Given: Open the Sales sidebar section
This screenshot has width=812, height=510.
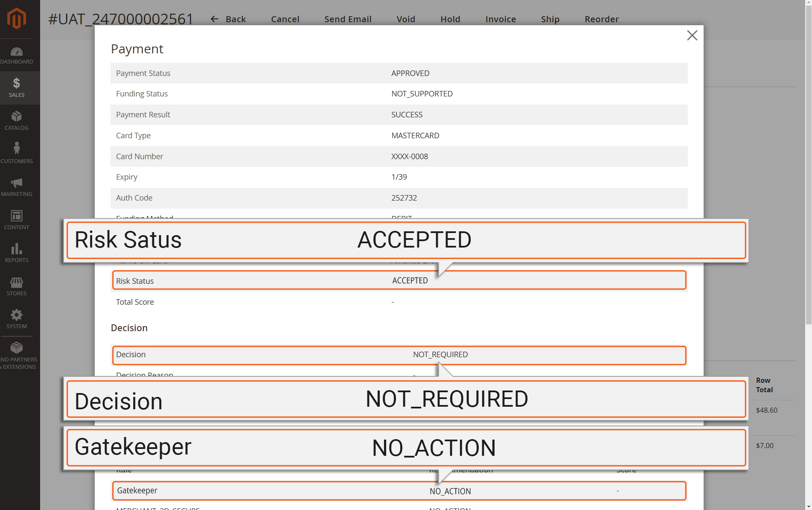Looking at the screenshot, I should tap(17, 88).
